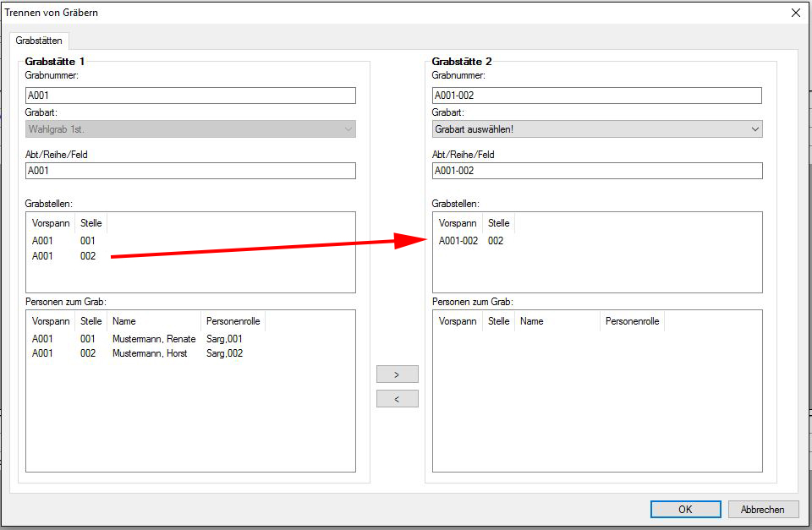The width and height of the screenshot is (812, 530).
Task: Select person Mustermann, Horst
Action: pyautogui.click(x=150, y=353)
